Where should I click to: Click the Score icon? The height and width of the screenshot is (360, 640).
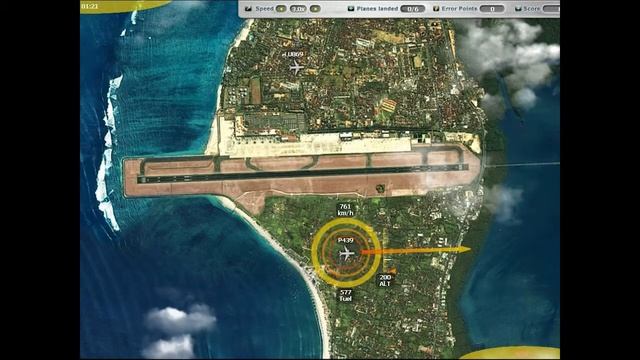(x=518, y=8)
